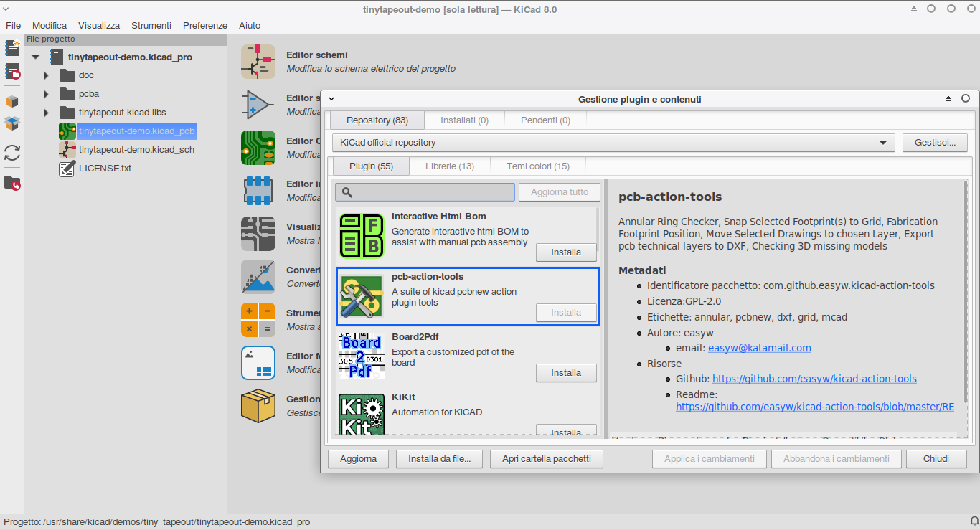This screenshot has height=530, width=980.
Task: Click the Editor schemi launcher title
Action: pyautogui.click(x=317, y=55)
